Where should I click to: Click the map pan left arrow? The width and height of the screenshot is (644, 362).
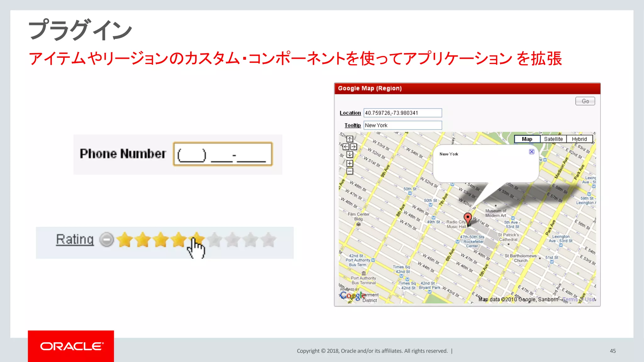coord(346,147)
